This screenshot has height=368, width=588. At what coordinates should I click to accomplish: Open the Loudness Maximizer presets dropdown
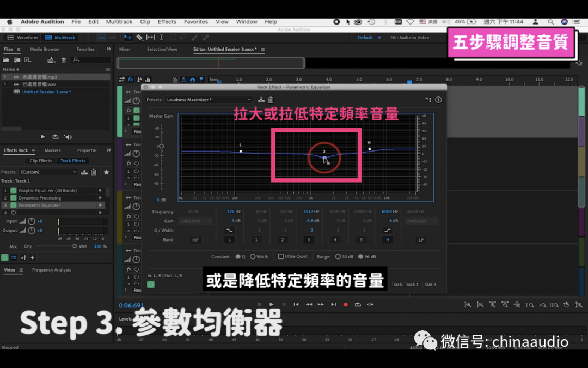click(209, 100)
